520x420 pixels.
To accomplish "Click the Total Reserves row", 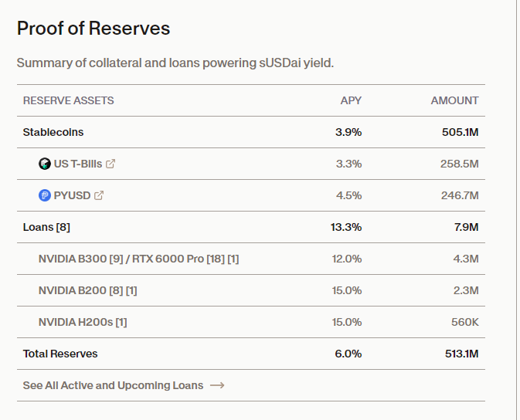I will 60,354.
